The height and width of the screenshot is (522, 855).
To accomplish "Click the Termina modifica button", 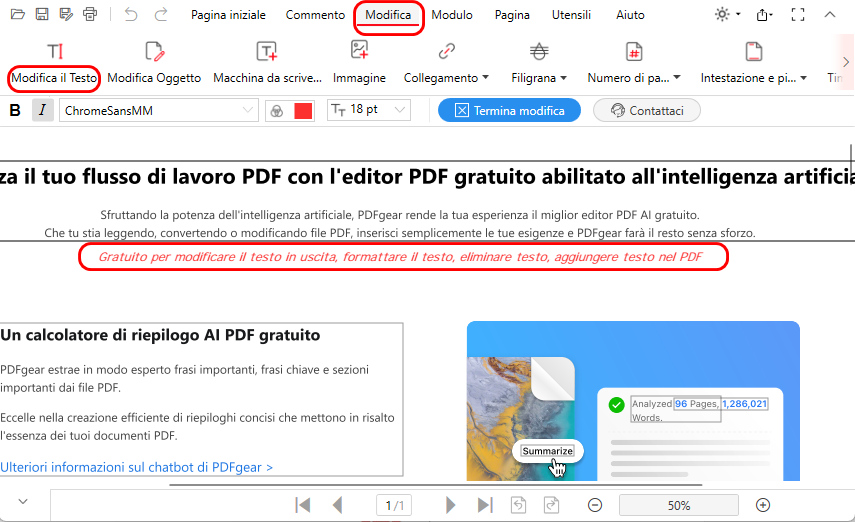I will point(509,110).
